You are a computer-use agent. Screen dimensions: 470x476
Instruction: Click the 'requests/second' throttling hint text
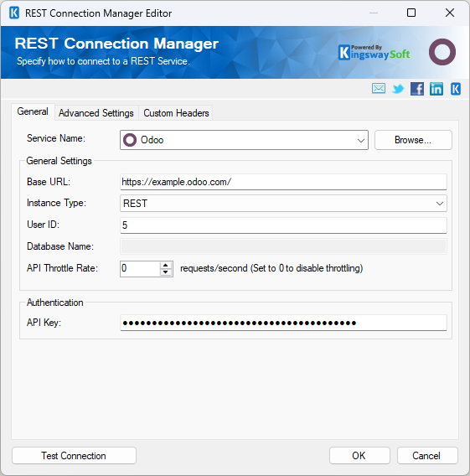click(x=271, y=268)
